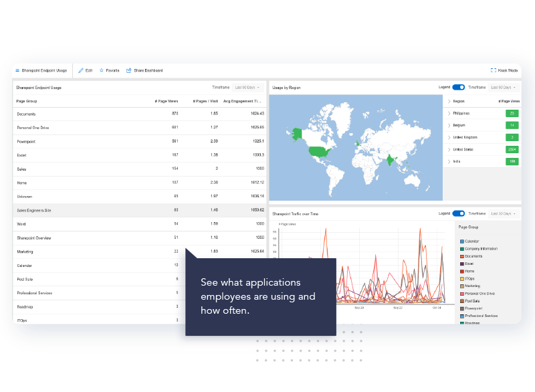
Task: Click Alaska region on the world map
Action: (x=297, y=133)
